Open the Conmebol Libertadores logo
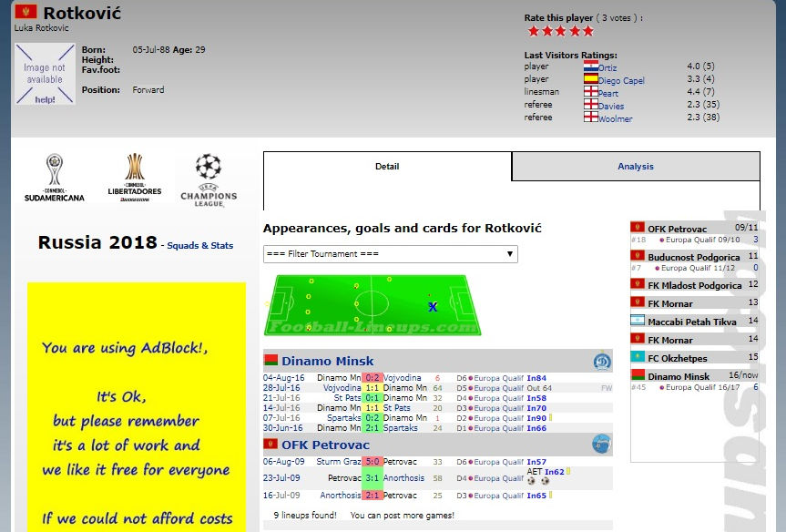 coord(135,178)
